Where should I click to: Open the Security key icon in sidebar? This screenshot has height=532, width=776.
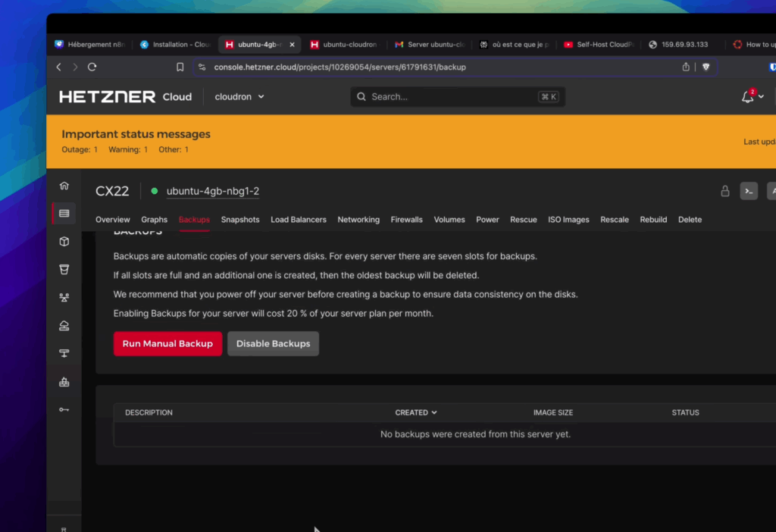click(x=64, y=410)
